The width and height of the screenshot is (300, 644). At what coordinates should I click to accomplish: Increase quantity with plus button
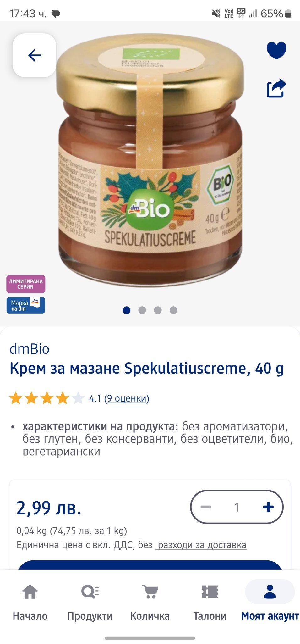point(268,507)
